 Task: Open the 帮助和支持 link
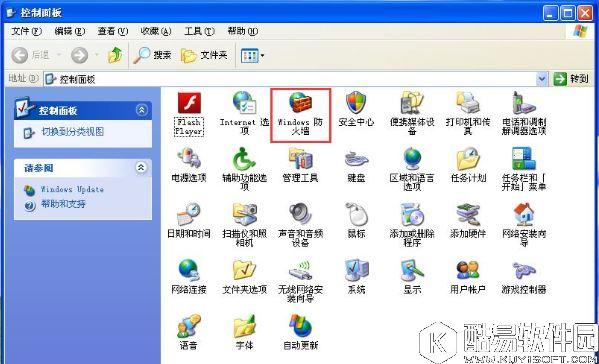click(63, 204)
